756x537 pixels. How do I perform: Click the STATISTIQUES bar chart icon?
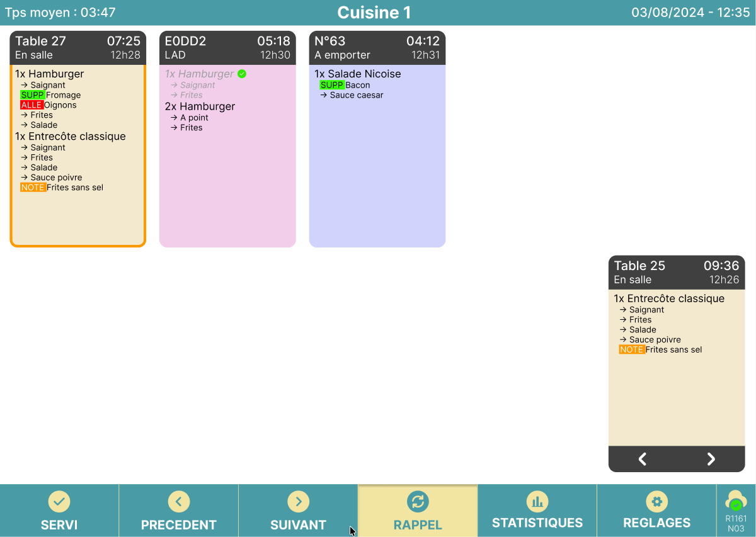coord(537,502)
